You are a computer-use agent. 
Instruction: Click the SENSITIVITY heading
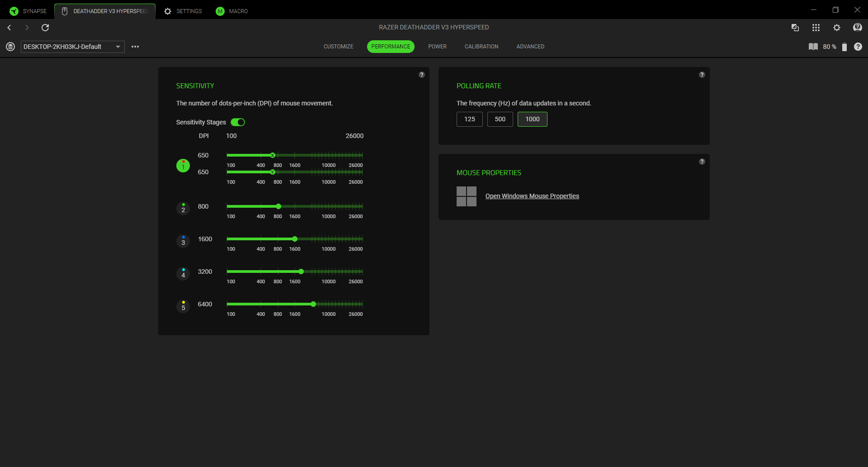195,86
